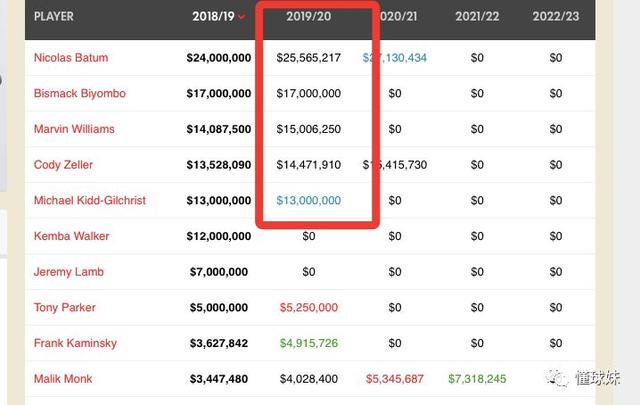The image size is (640, 405).
Task: Open Kemba Walker player page
Action: point(71,237)
